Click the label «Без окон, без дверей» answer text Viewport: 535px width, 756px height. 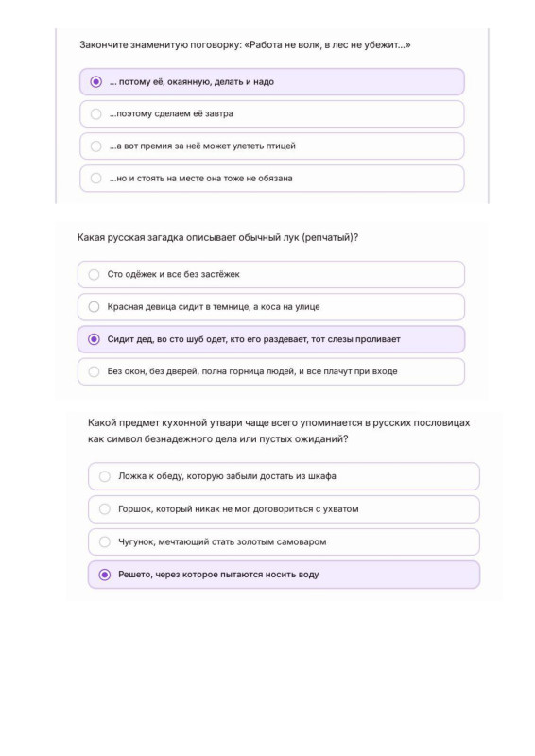pyautogui.click(x=252, y=371)
